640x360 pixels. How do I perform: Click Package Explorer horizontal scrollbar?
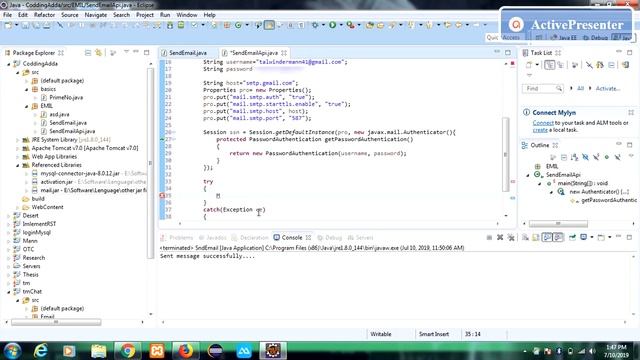pos(56,322)
